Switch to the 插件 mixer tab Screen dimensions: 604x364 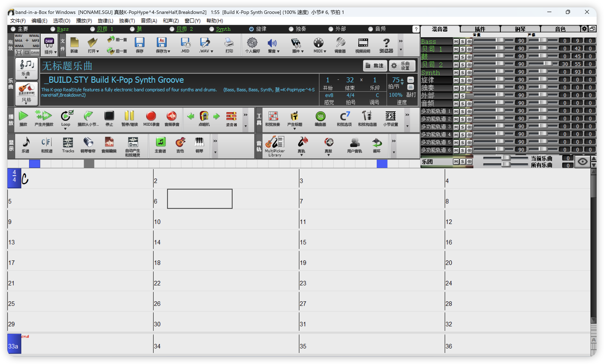coord(480,29)
